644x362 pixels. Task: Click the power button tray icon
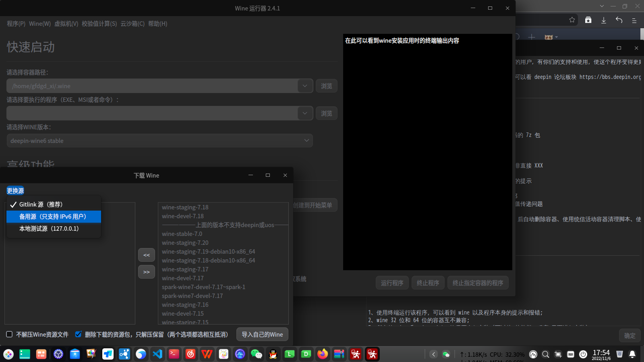click(583, 354)
